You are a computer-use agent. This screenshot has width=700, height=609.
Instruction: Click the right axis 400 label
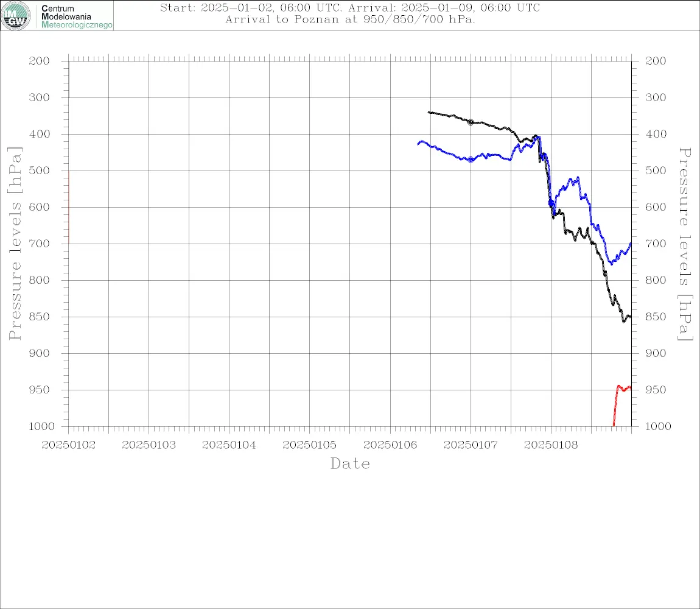656,134
